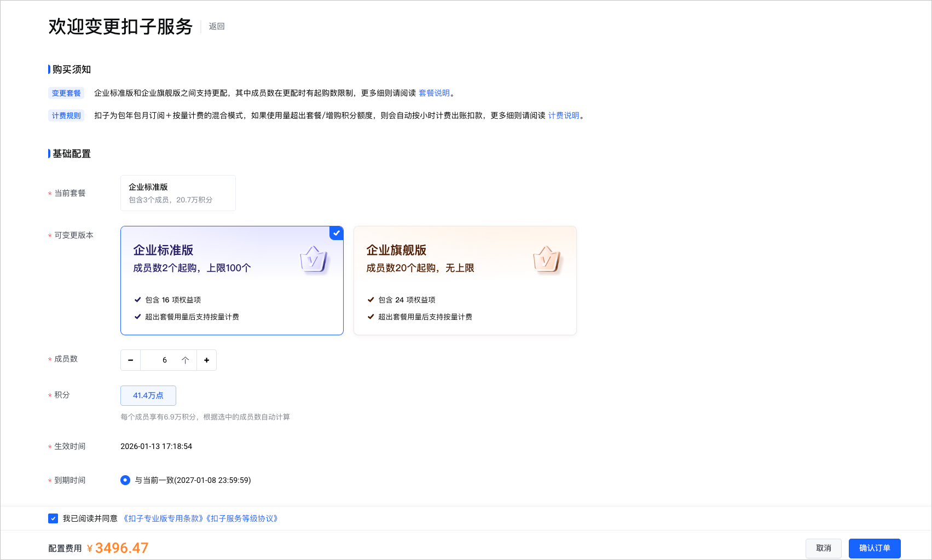This screenshot has width=932, height=560.
Task: Click the blue checkmark on the selected plan
Action: point(336,233)
